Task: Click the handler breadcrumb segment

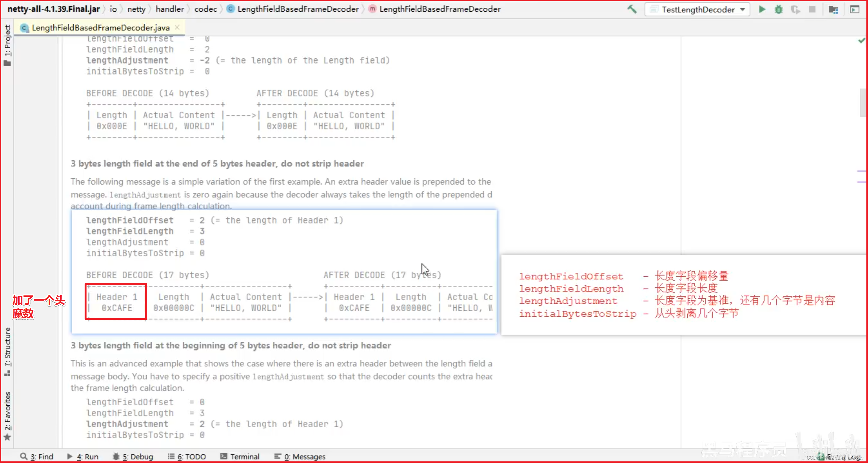Action: [x=170, y=9]
